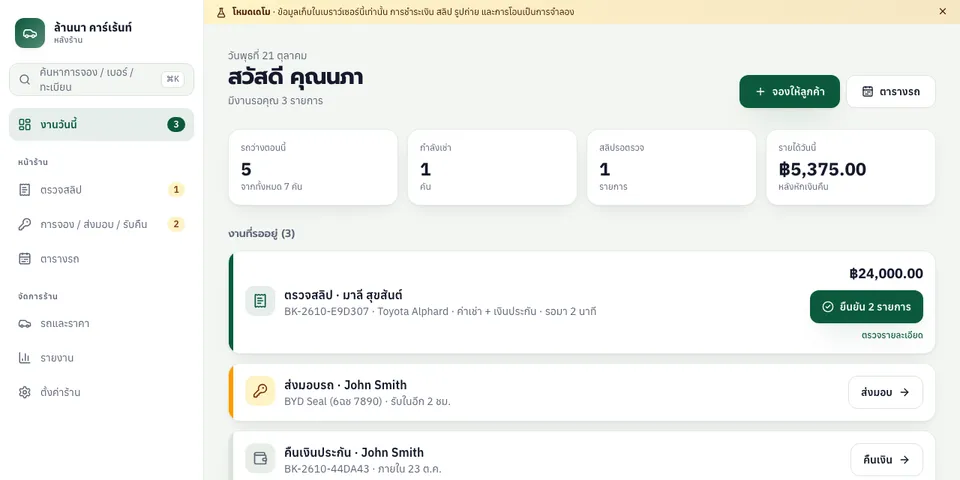
Task: Click the arrow icon in คืนเงิน button
Action: click(x=904, y=460)
